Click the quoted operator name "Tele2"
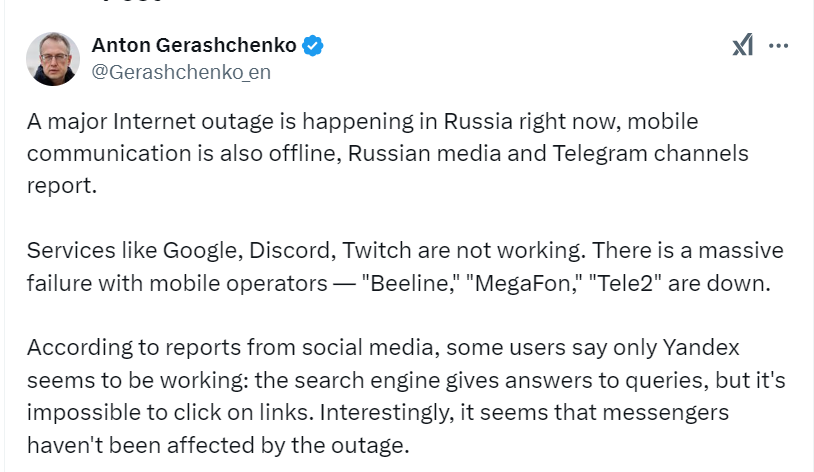The width and height of the screenshot is (814, 472). click(625, 284)
